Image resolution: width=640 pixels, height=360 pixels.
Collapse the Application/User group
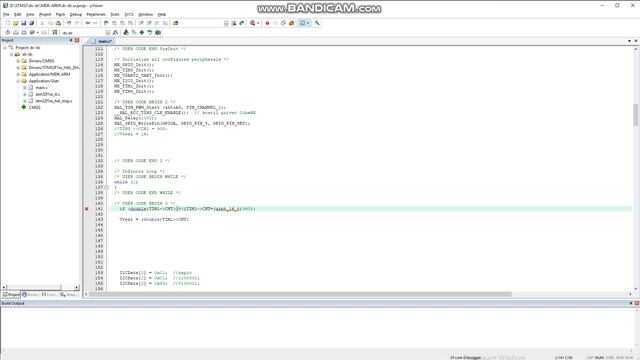point(18,81)
